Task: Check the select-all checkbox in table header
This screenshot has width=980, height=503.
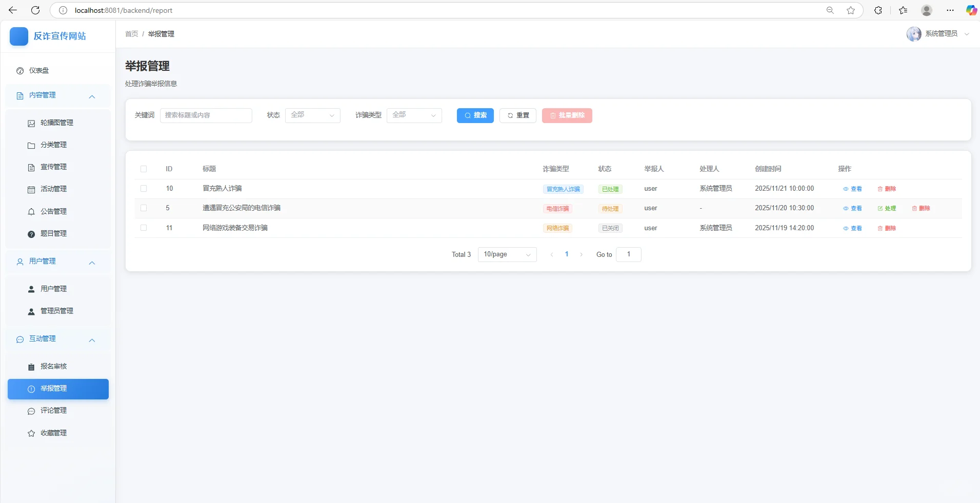Action: (x=144, y=169)
